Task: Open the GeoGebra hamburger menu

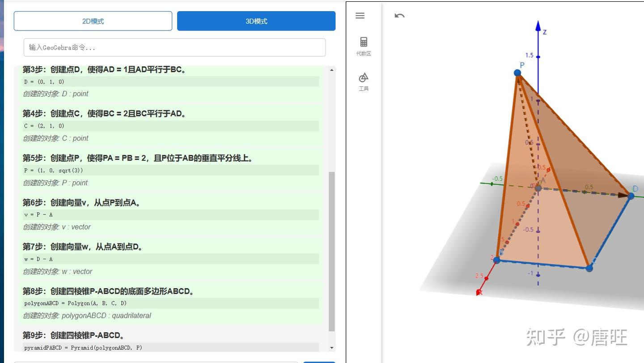Action: (360, 16)
